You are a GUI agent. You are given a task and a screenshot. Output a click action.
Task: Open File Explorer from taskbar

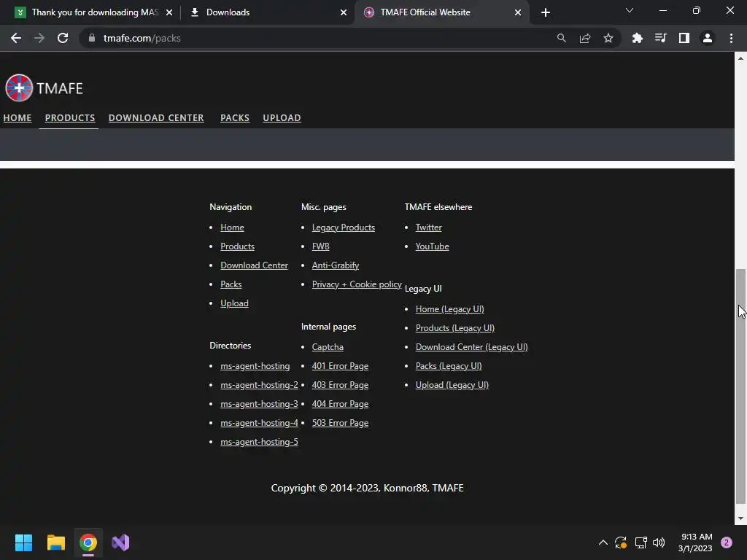[x=55, y=542]
